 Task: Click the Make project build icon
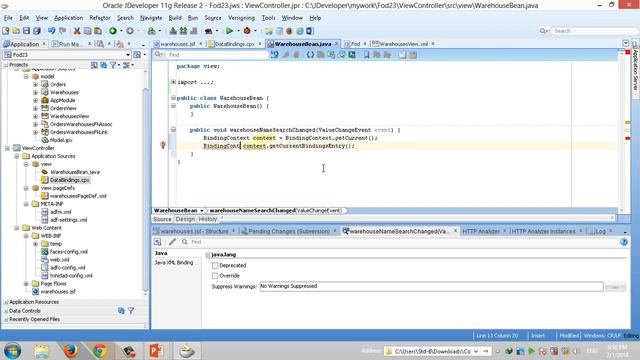tap(173, 31)
